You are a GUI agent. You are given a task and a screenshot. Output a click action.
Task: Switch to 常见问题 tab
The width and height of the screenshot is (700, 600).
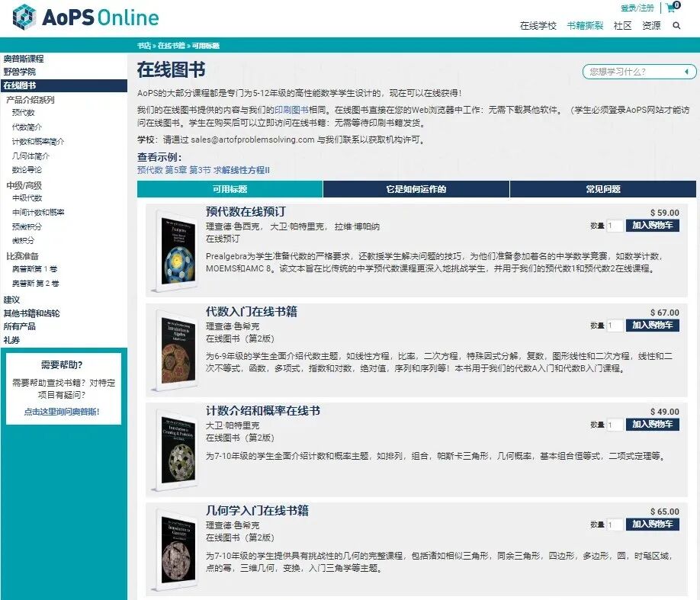coord(602,189)
